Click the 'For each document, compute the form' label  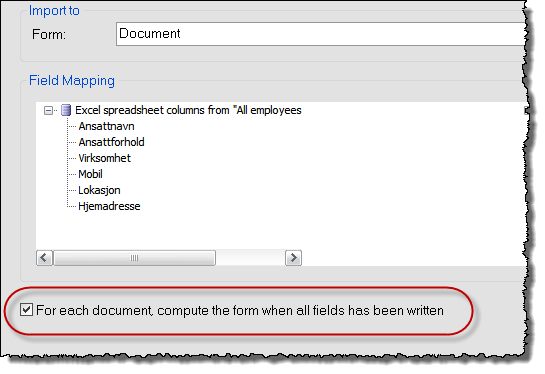[240, 310]
